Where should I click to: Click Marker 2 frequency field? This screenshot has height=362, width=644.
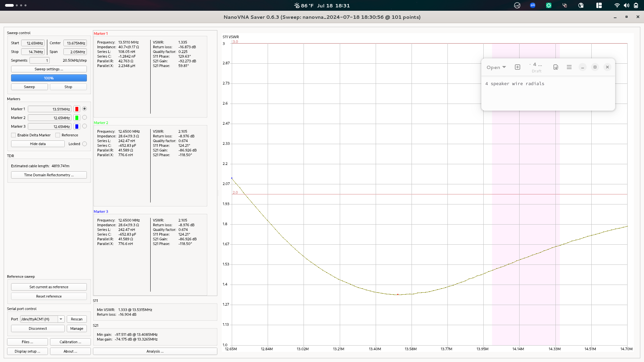pyautogui.click(x=50, y=118)
